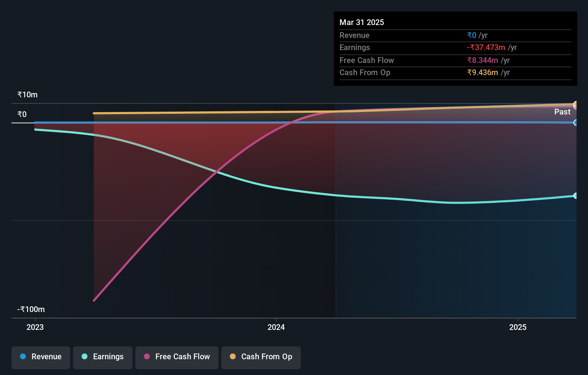Click the Earnings endpoint marker on the teal line
The height and width of the screenshot is (375, 588).
tap(575, 196)
